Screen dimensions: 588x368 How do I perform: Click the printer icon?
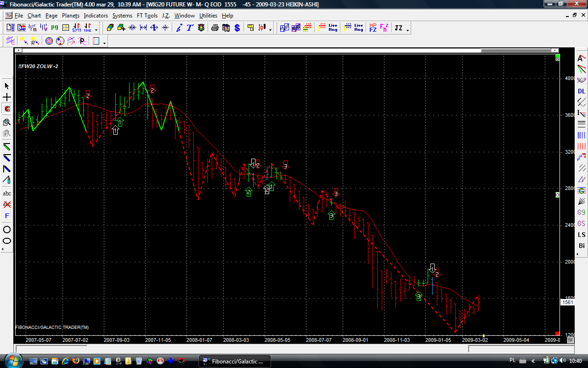pos(215,28)
